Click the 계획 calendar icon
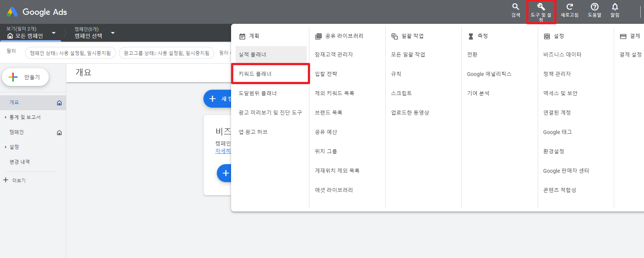This screenshot has width=644, height=258. (x=242, y=36)
